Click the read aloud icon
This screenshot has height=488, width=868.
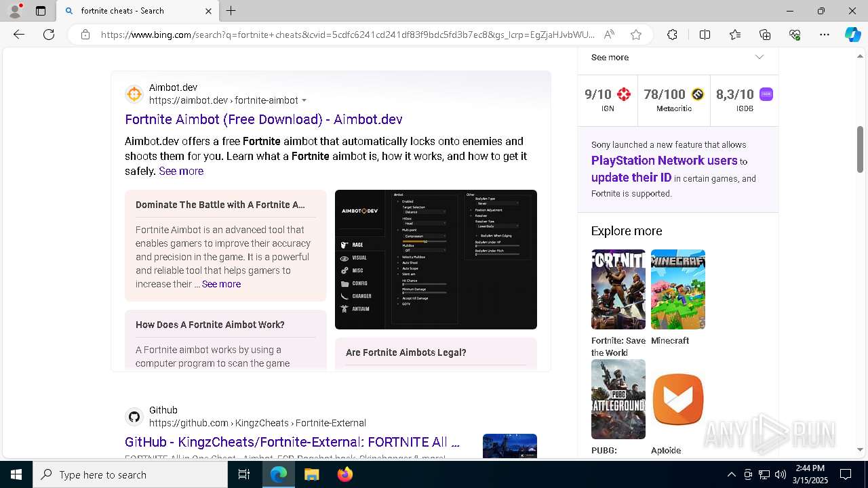[x=609, y=35]
